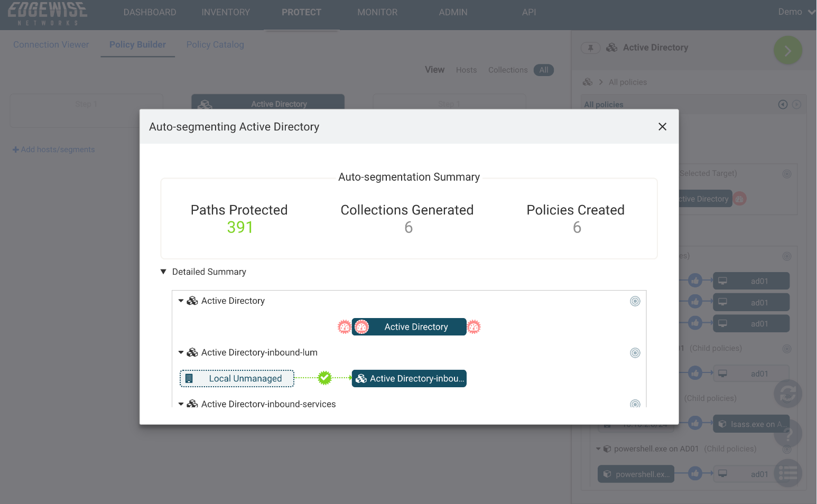
Task: Select the All view pill
Action: coord(543,70)
